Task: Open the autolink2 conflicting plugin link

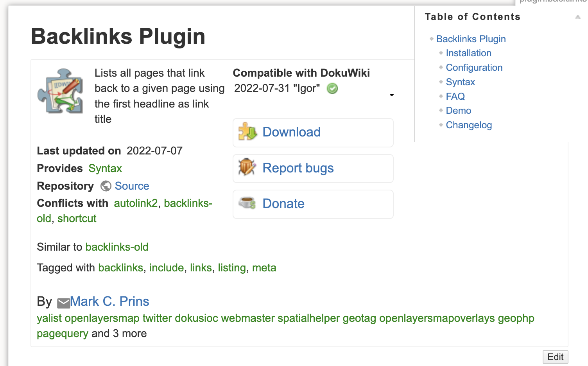Action: [x=136, y=203]
